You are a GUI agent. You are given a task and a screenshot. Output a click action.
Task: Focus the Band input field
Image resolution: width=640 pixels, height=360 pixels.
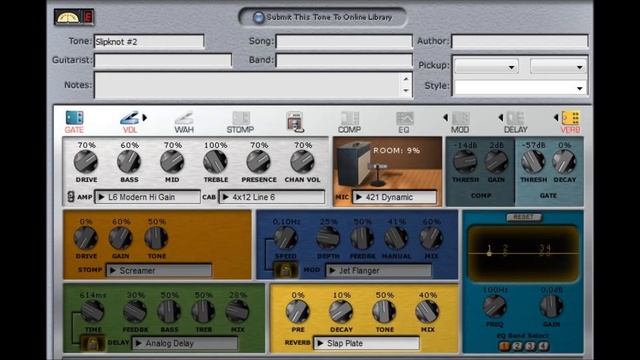[344, 60]
